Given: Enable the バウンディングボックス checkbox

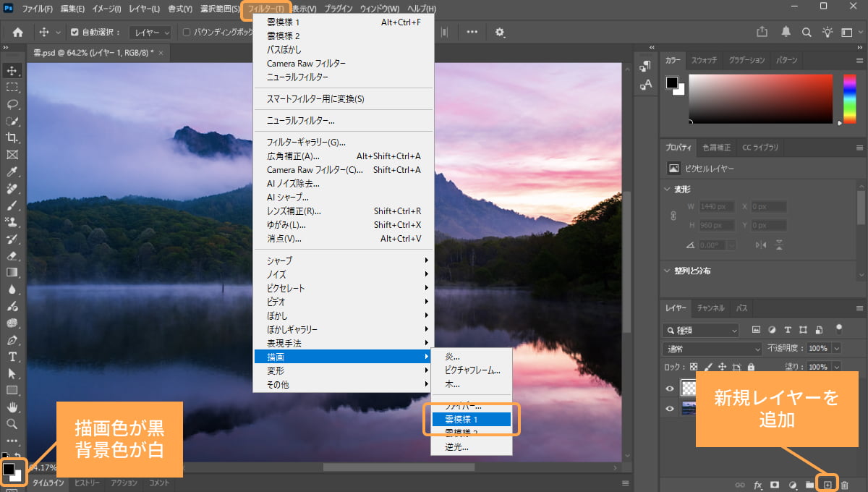Looking at the screenshot, I should (x=187, y=33).
